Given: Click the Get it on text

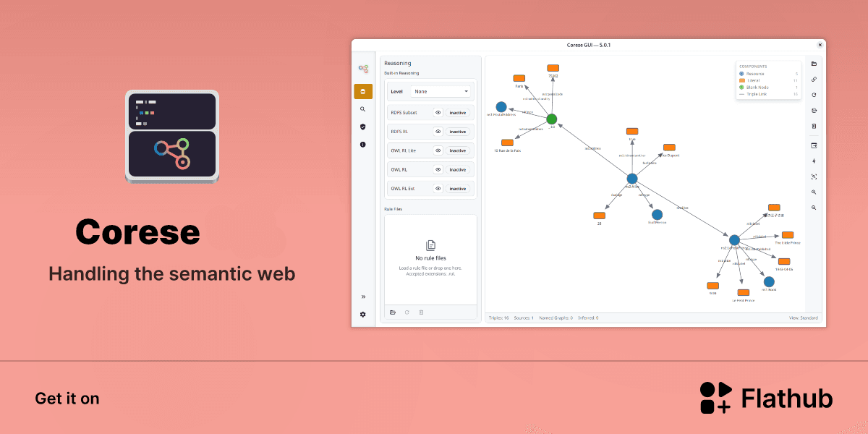Looking at the screenshot, I should pos(67,399).
